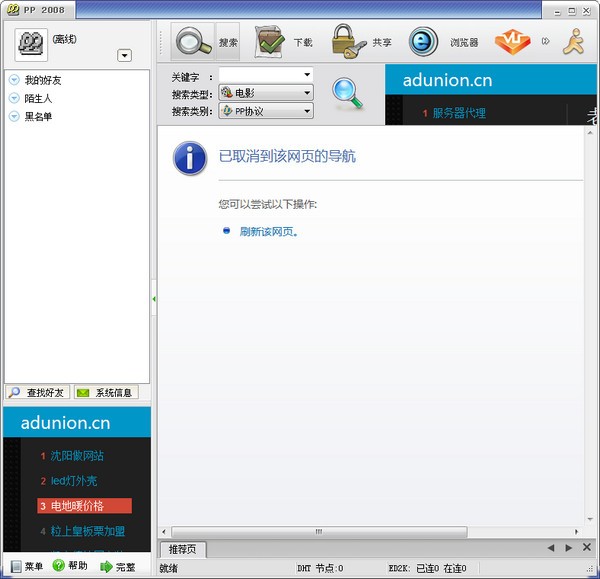Viewport: 600px width, 579px height.
Task: Open the 沈阳做网站 ad link
Action: pyautogui.click(x=77, y=455)
